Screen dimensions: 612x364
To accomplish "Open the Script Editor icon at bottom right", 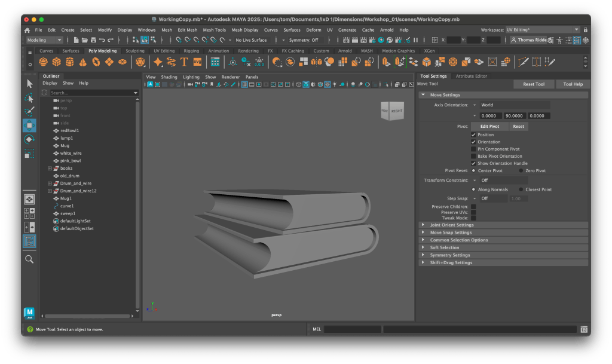I will click(584, 329).
